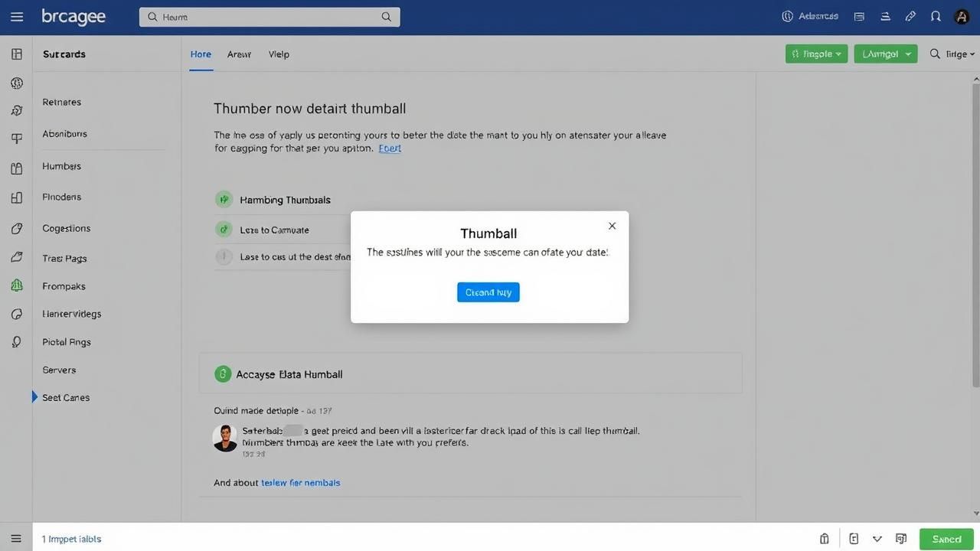This screenshot has height=551, width=980.
Task: Toggle the Harnbing Thumbsals green check circle
Action: [x=224, y=200]
